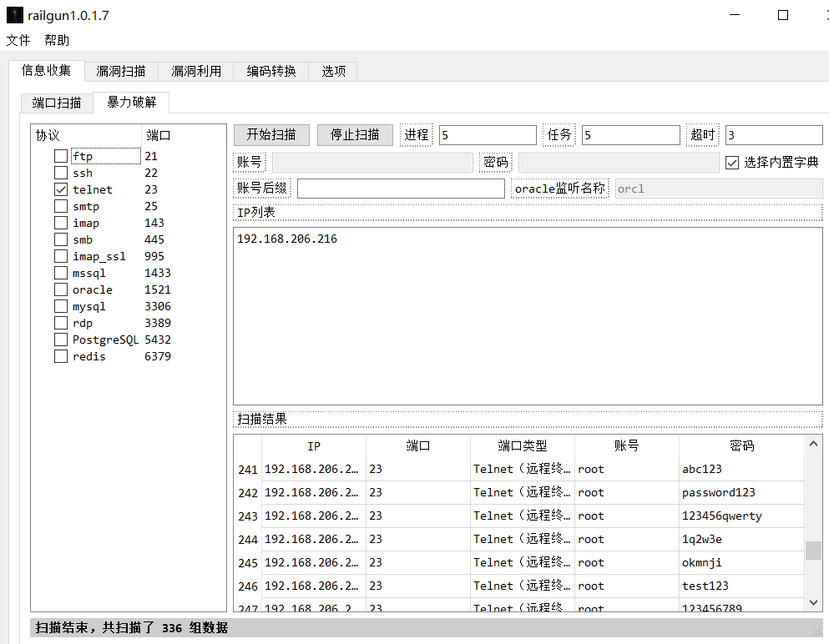
Task: Switch to the 漏洞扫描 tab
Action: (x=120, y=71)
